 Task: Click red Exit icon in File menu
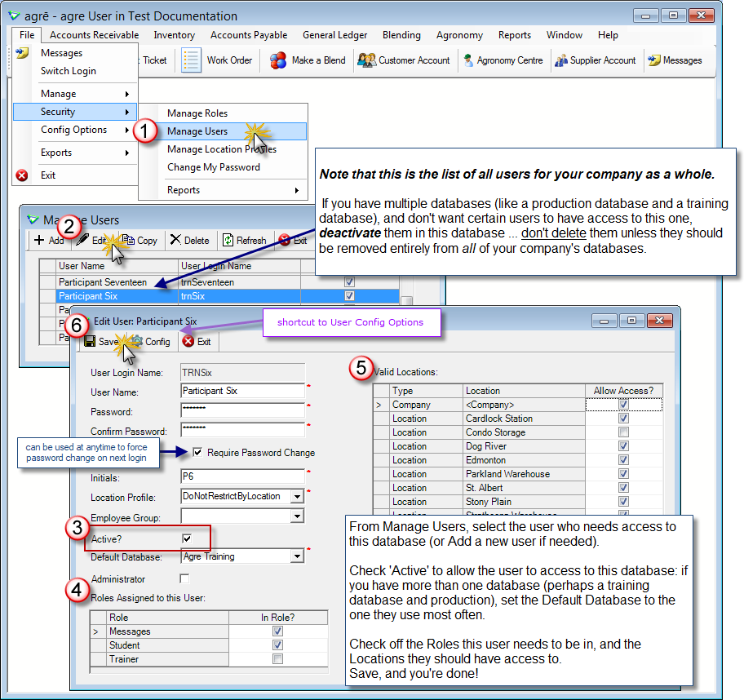tap(22, 175)
